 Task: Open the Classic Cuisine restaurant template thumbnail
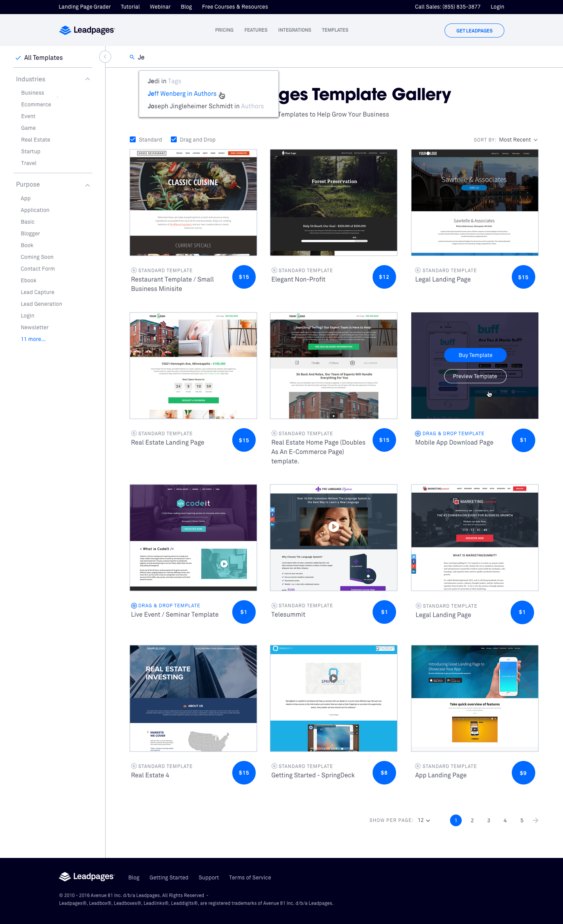[193, 203]
